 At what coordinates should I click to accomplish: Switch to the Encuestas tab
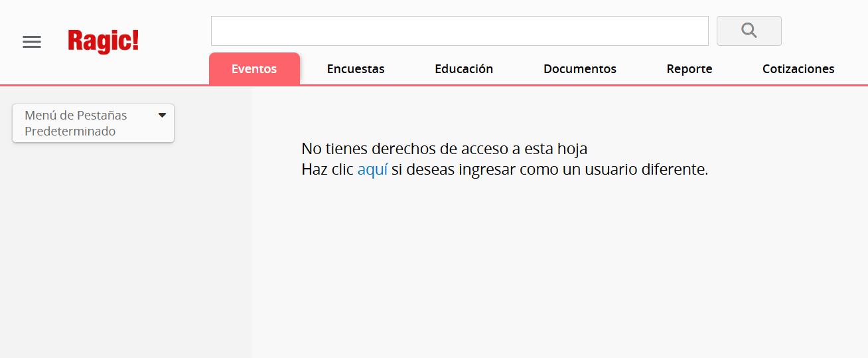(356, 69)
